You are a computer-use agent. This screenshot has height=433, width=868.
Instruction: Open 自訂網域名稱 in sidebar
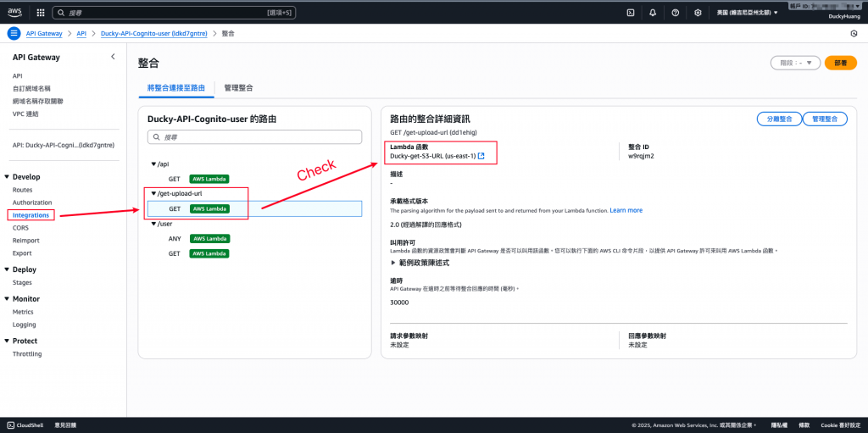coord(31,89)
